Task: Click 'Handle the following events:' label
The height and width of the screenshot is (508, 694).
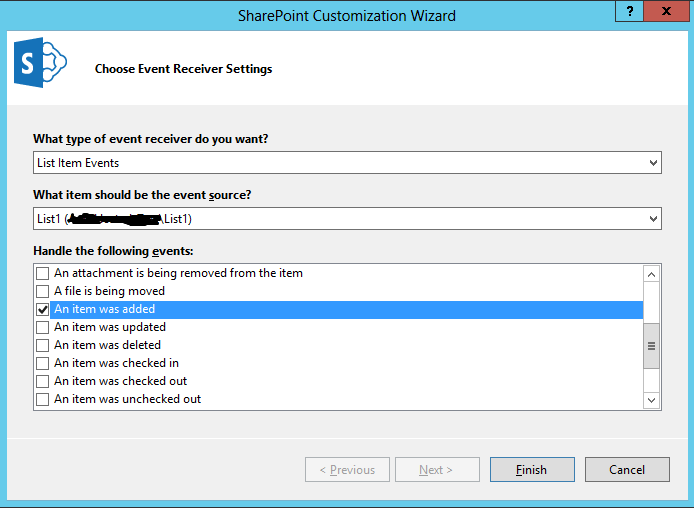Action: pyautogui.click(x=113, y=251)
